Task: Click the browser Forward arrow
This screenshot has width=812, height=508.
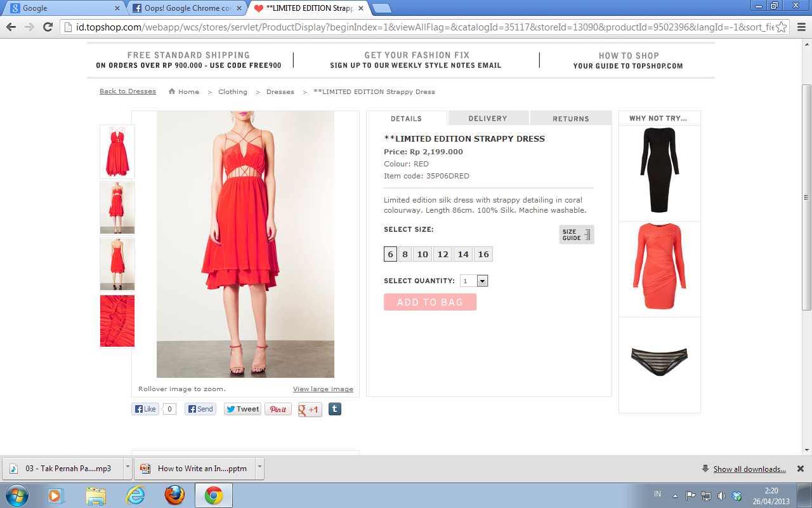Action: point(29,27)
